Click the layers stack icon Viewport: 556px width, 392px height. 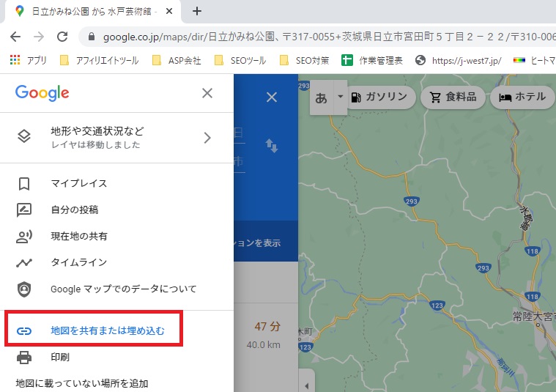[24, 136]
